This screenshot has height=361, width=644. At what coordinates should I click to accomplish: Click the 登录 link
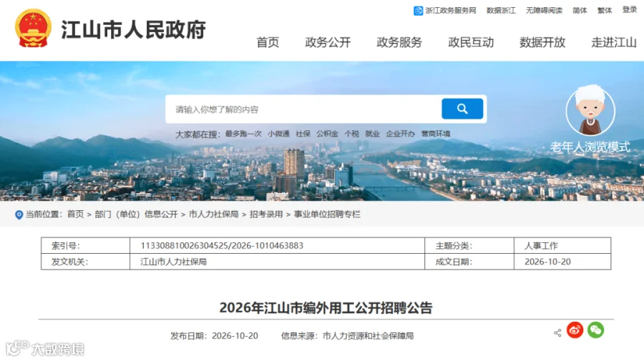[x=629, y=10]
